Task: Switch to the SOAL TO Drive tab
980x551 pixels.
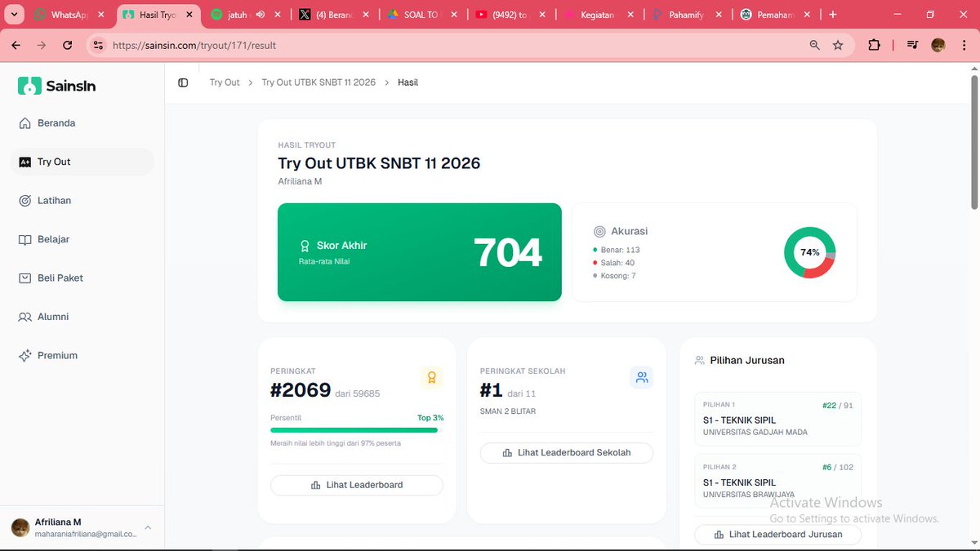Action: (x=423, y=15)
